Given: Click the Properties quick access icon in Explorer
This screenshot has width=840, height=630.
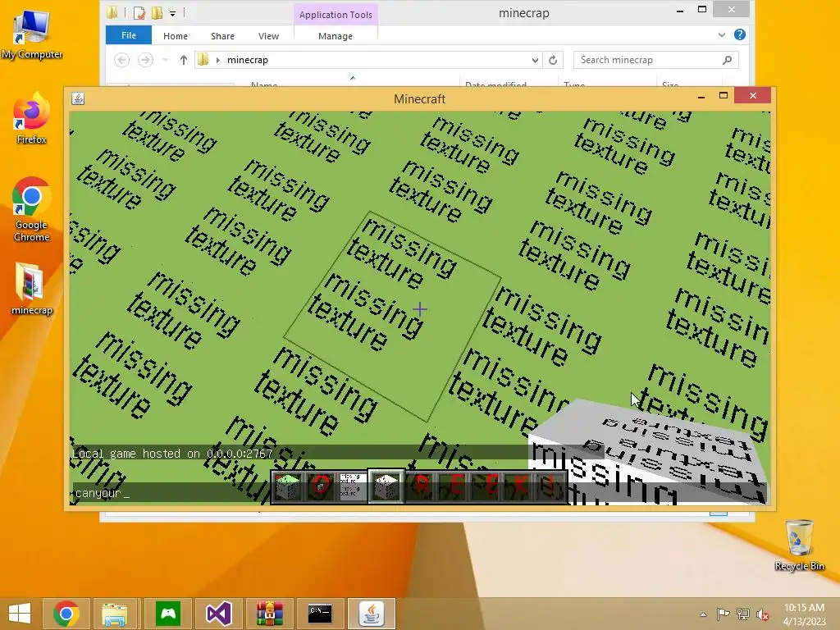Looking at the screenshot, I should (139, 13).
